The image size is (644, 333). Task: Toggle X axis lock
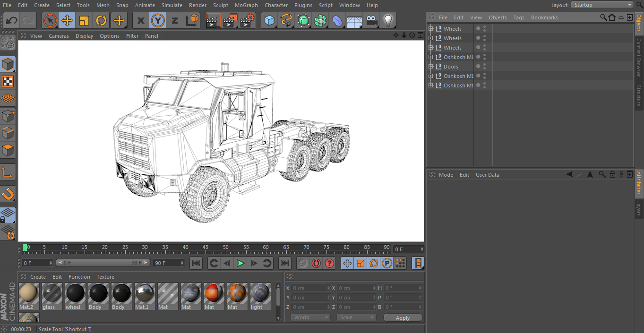point(141,20)
